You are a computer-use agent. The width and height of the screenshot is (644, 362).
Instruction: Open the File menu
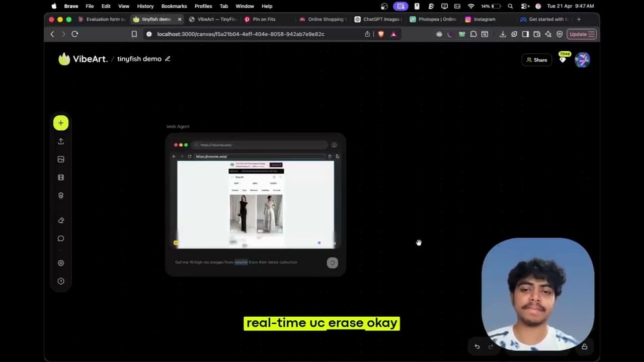90,6
